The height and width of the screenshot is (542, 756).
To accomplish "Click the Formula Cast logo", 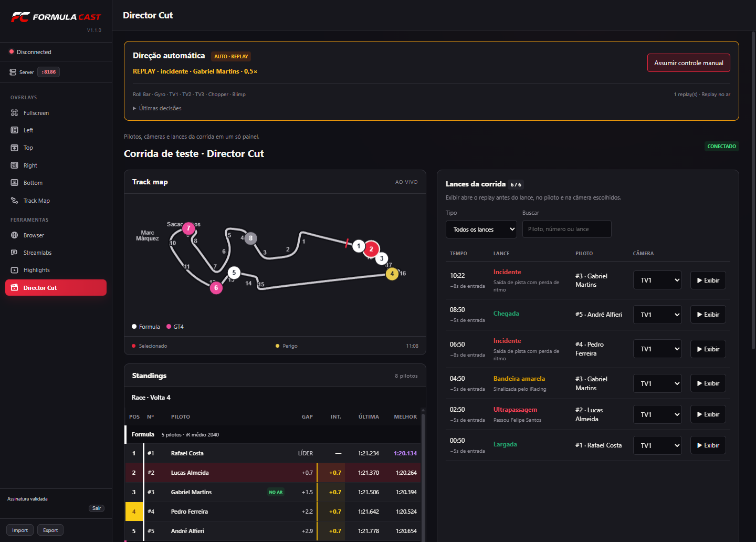I will click(x=56, y=17).
